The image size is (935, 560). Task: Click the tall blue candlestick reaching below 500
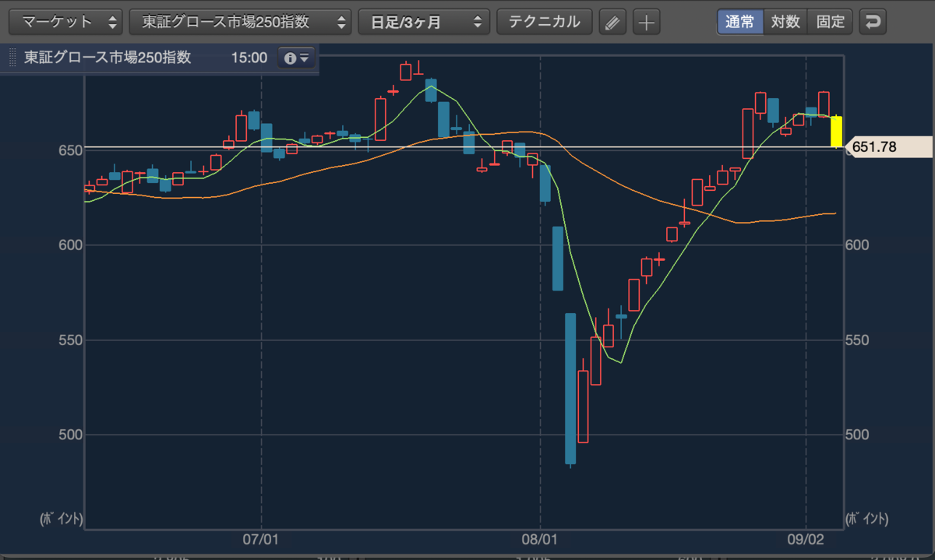tap(570, 389)
